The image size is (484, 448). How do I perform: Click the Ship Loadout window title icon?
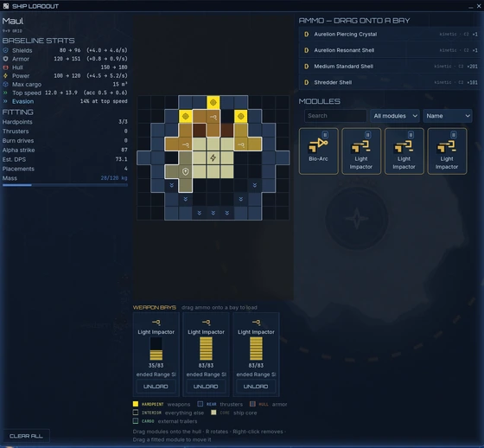point(6,6)
